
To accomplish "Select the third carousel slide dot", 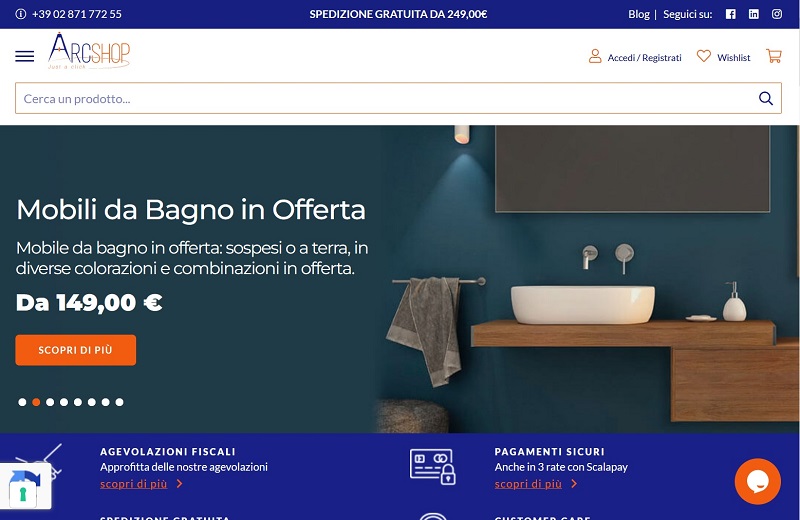I will click(x=50, y=402).
